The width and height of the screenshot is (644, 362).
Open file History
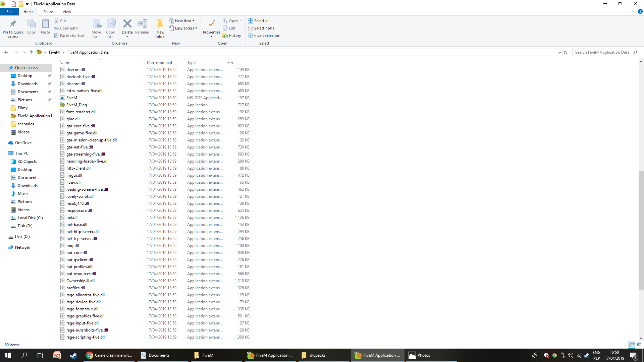coord(232,36)
